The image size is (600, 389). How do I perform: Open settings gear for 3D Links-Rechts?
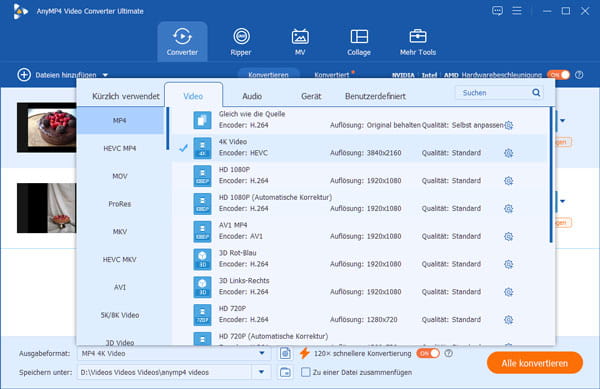coord(509,292)
